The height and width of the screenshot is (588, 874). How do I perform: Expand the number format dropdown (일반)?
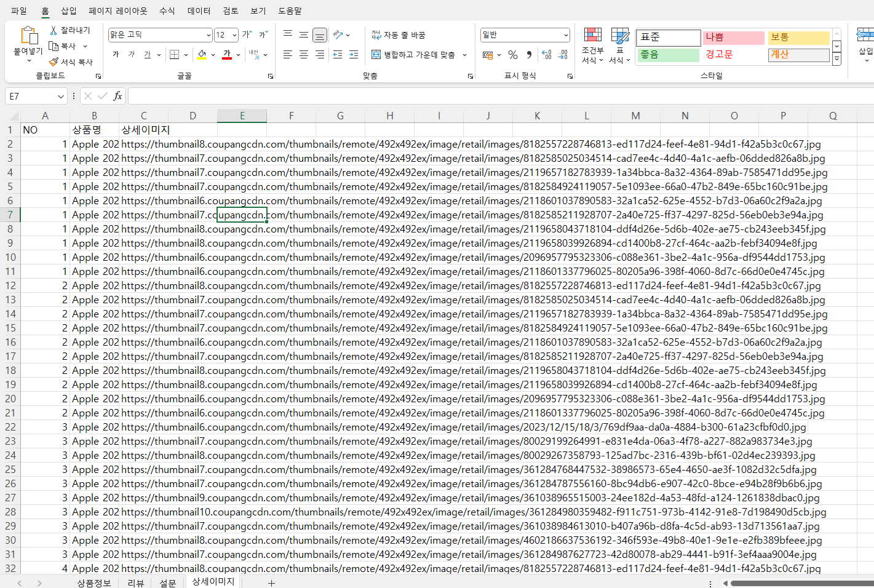tap(565, 35)
